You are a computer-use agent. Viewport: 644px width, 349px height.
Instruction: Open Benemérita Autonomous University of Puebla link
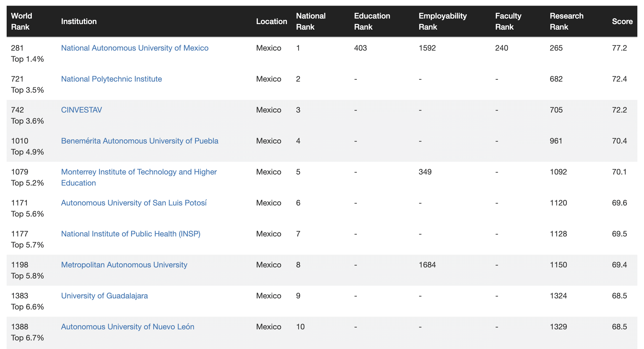coord(140,141)
